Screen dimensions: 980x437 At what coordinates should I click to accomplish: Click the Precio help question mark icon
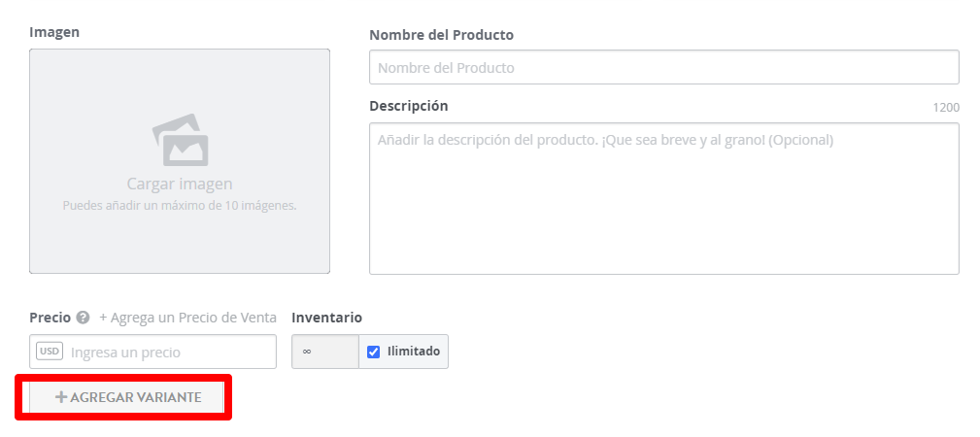click(x=84, y=318)
